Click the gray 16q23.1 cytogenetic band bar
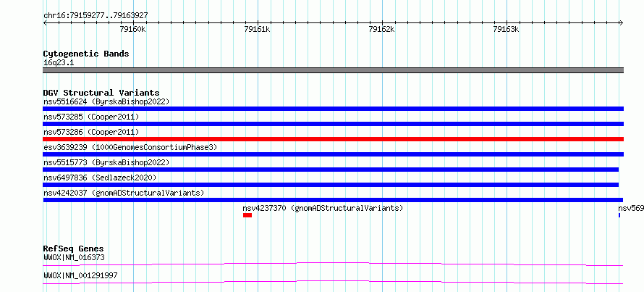Viewport: 644px width, 292px height. tap(333, 70)
